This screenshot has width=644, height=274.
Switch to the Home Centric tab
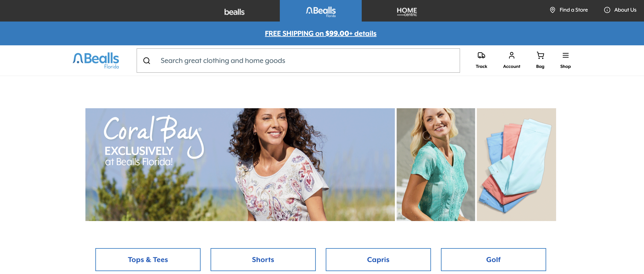coord(407,12)
